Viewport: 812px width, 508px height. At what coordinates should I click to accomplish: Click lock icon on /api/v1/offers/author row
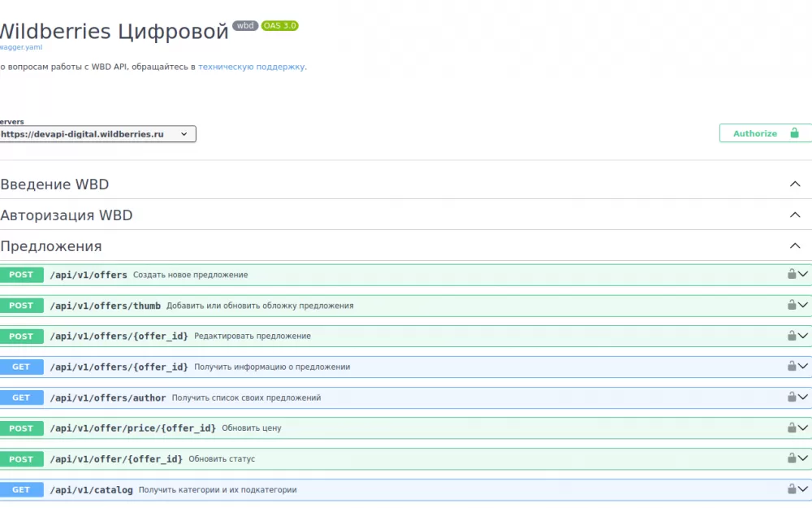pyautogui.click(x=792, y=397)
